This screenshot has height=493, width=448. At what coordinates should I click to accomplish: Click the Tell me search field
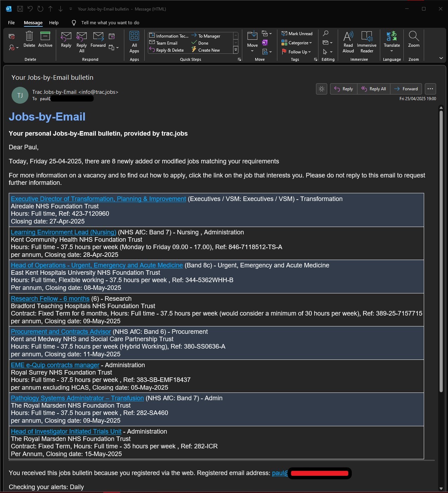click(110, 22)
